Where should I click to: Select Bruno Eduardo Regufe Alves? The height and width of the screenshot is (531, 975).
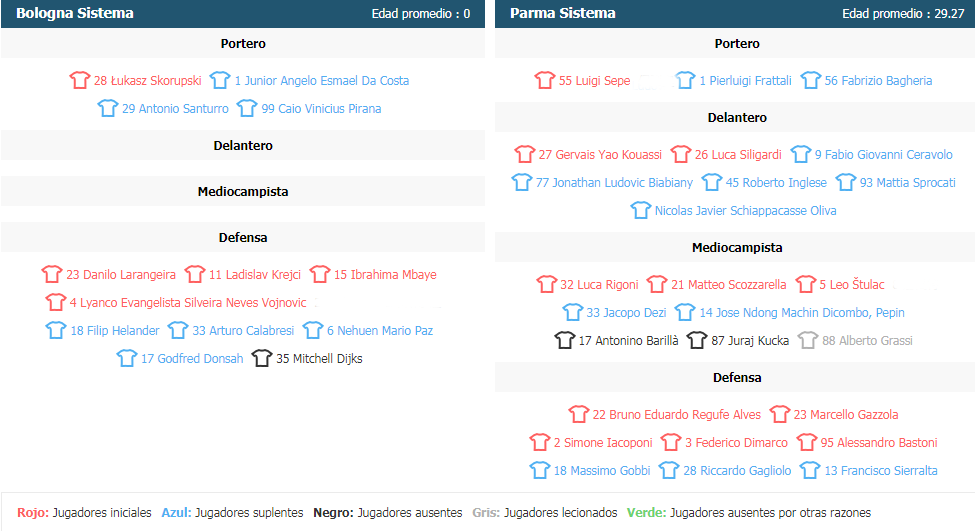[x=677, y=415]
